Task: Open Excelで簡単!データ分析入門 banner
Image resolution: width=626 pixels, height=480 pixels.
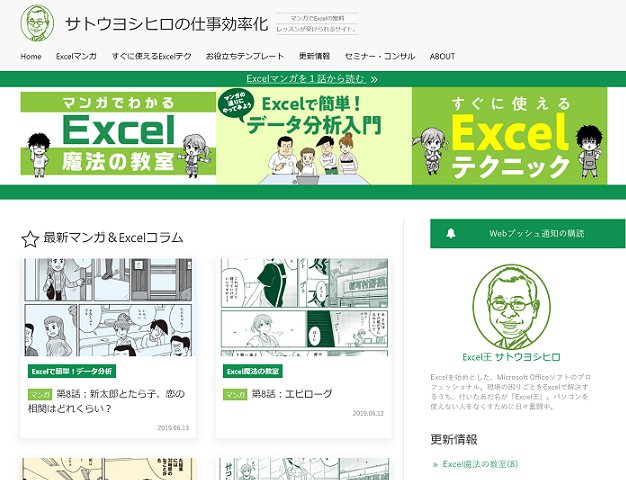Action: click(314, 136)
